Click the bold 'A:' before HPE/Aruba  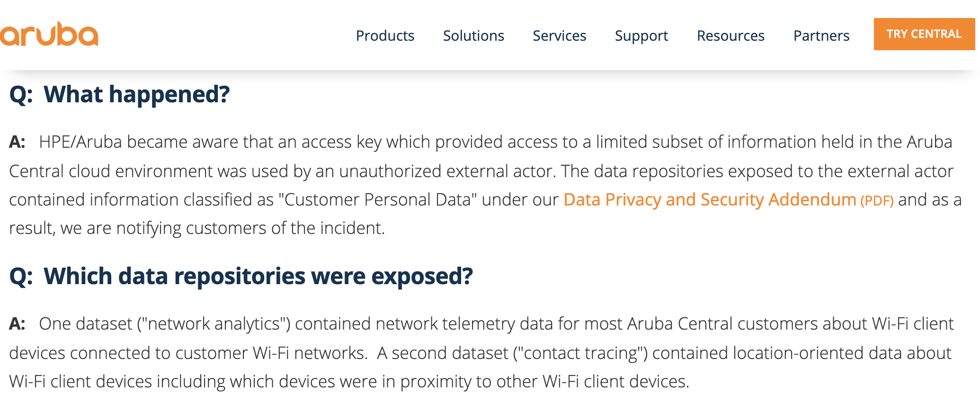[x=17, y=142]
